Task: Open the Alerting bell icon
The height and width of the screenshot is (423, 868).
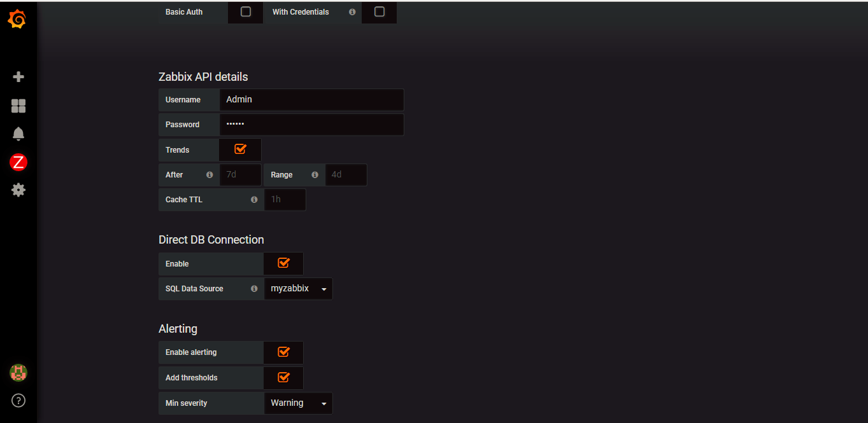Action: [x=18, y=134]
